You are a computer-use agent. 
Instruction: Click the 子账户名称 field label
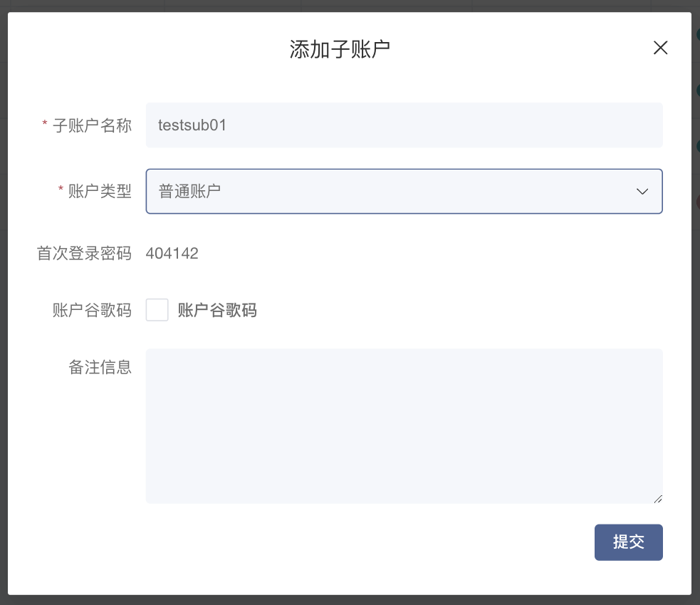[x=92, y=125]
